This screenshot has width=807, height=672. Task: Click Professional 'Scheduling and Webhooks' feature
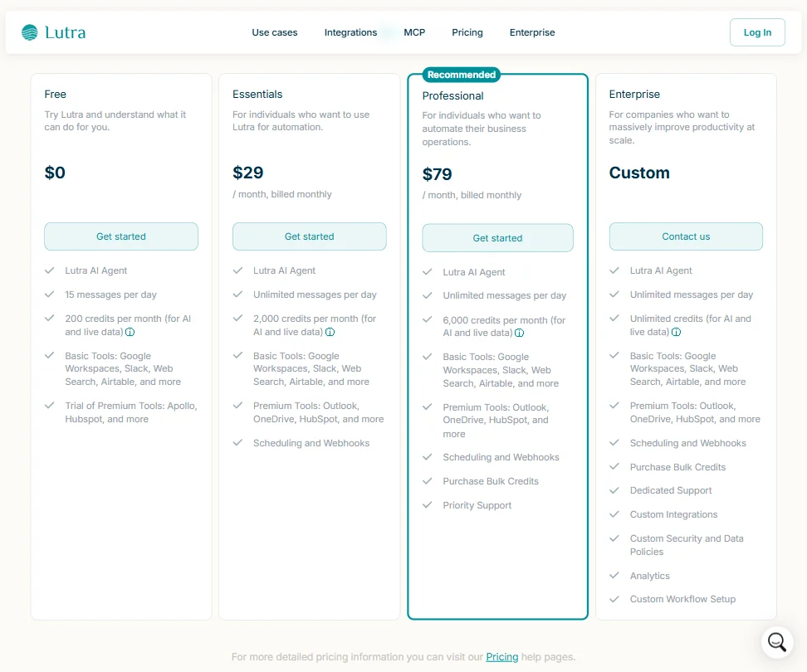click(x=501, y=457)
